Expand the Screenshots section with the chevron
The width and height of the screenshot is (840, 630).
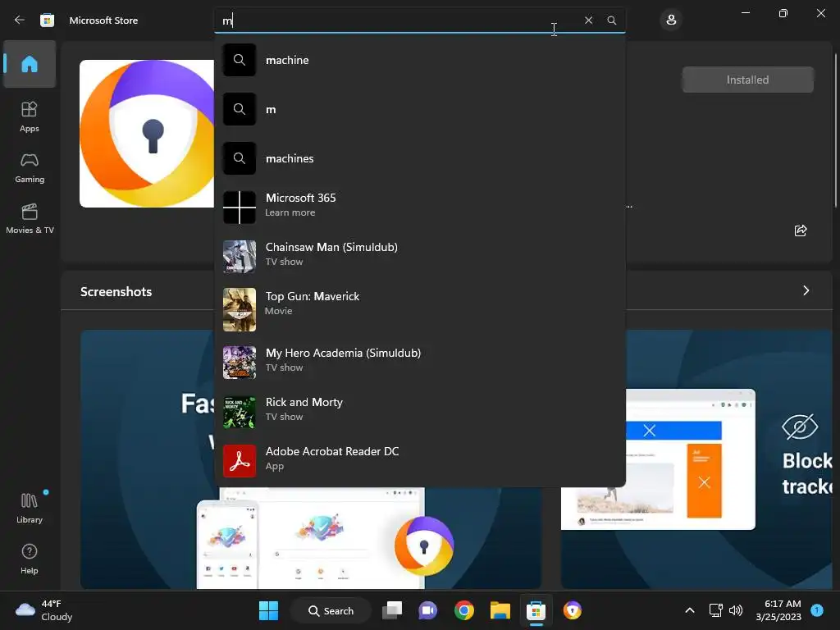pyautogui.click(x=806, y=290)
